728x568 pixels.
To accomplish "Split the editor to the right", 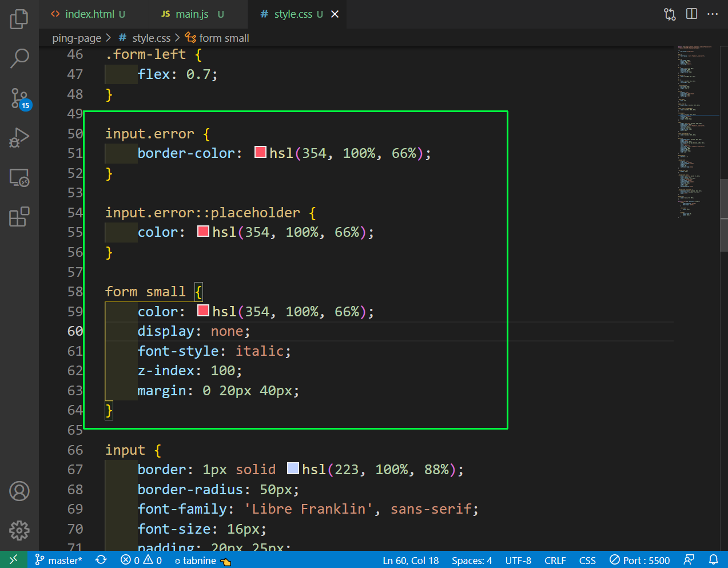I will (691, 14).
